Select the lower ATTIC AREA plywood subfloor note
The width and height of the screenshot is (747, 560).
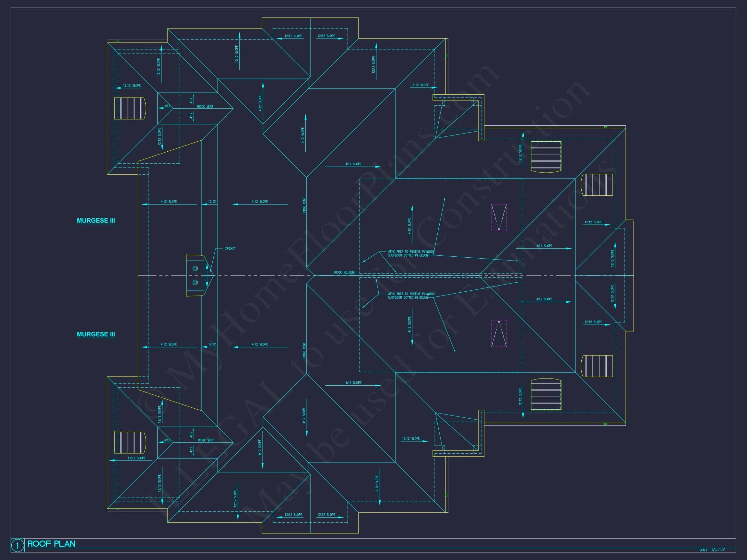click(411, 296)
